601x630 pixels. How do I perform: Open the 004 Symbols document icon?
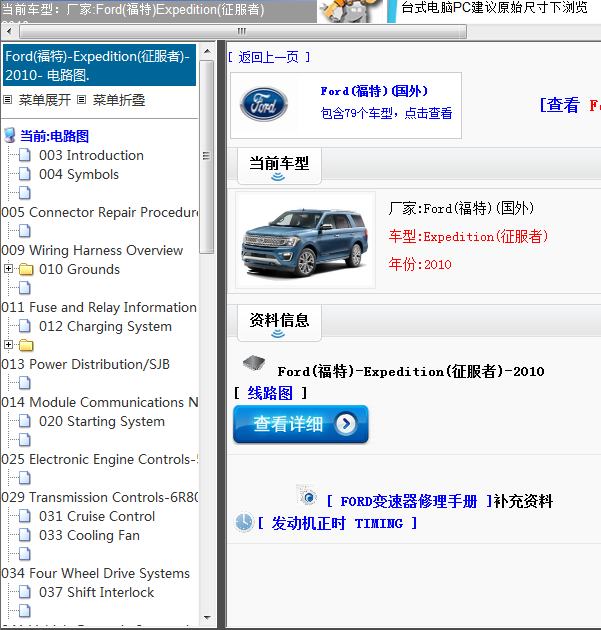coord(25,174)
